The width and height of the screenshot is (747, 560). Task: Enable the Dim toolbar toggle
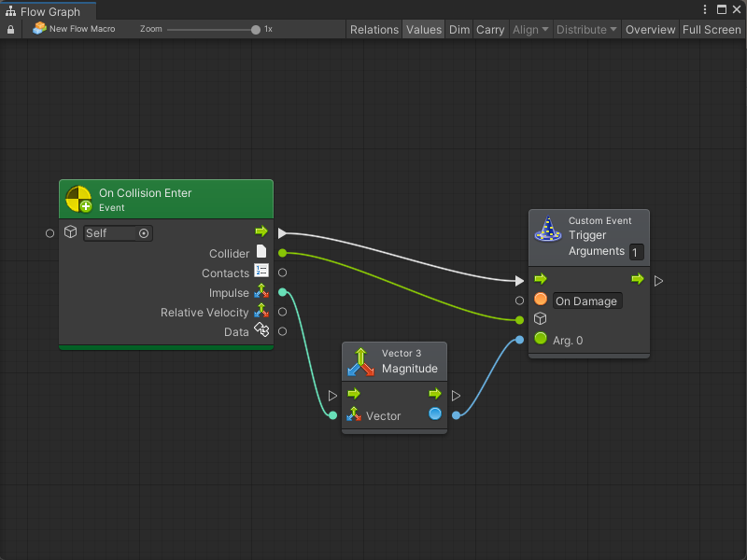459,30
